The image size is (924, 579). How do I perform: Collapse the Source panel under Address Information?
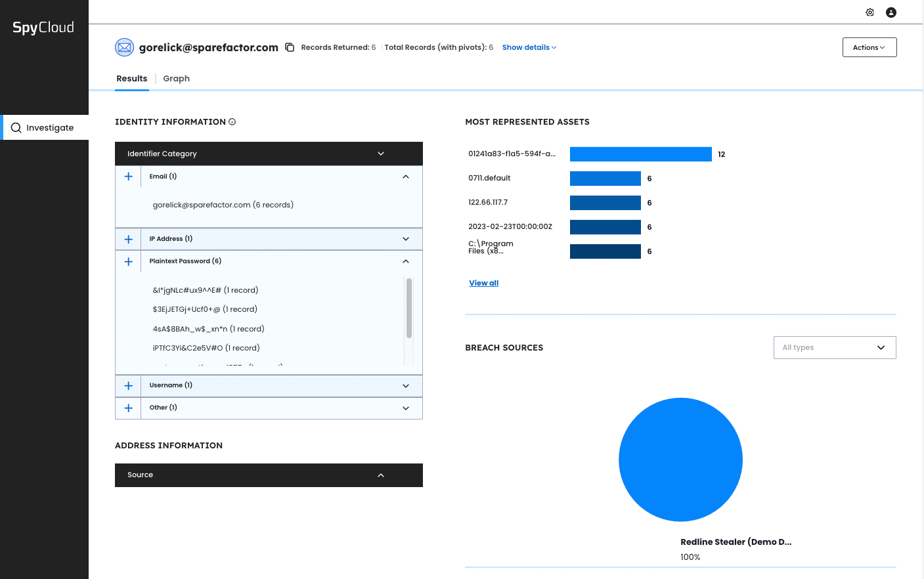coord(380,475)
